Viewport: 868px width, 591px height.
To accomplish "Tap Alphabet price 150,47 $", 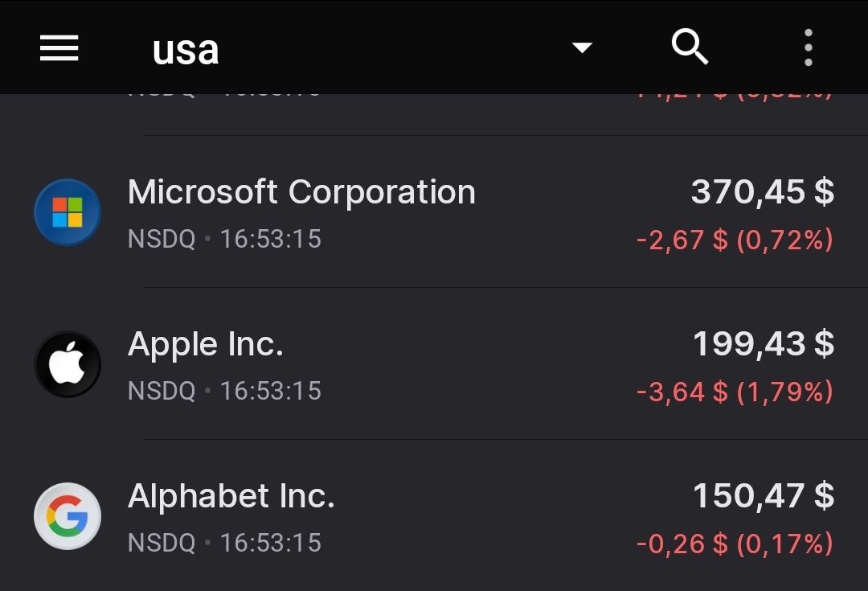I will point(763,497).
